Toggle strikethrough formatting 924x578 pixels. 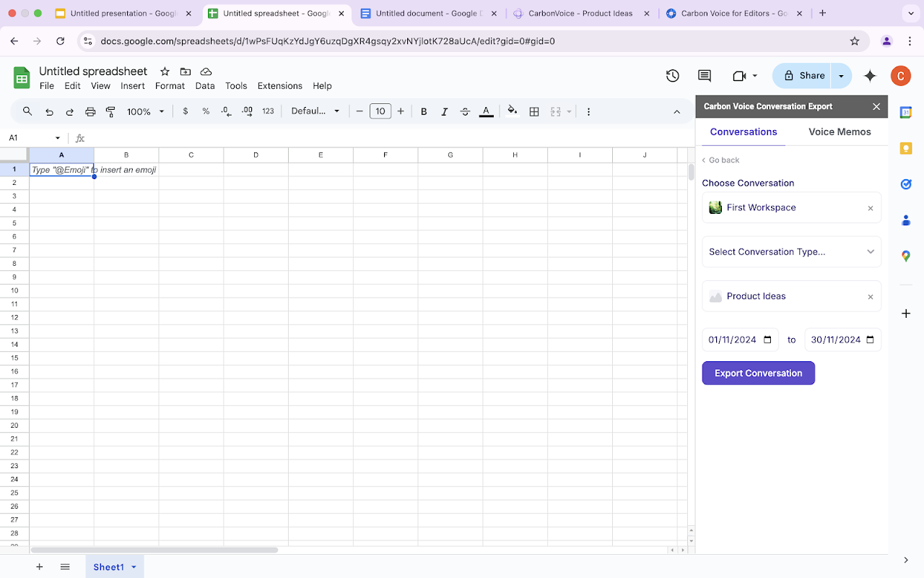pos(465,111)
